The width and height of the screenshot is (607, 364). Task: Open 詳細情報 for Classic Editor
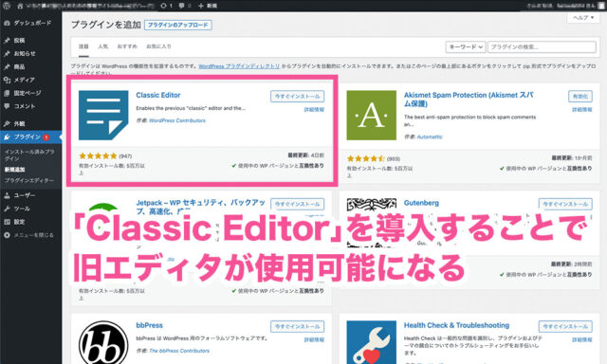pos(314,110)
